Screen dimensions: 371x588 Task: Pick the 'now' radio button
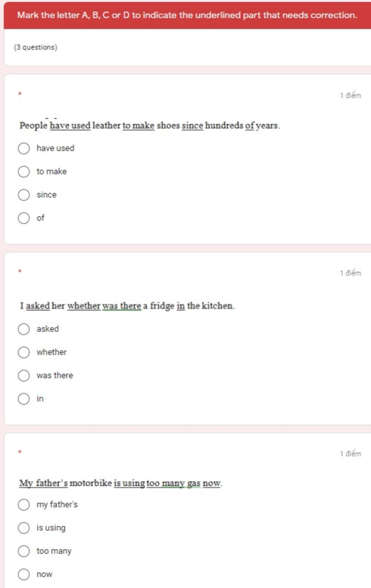coord(24,574)
